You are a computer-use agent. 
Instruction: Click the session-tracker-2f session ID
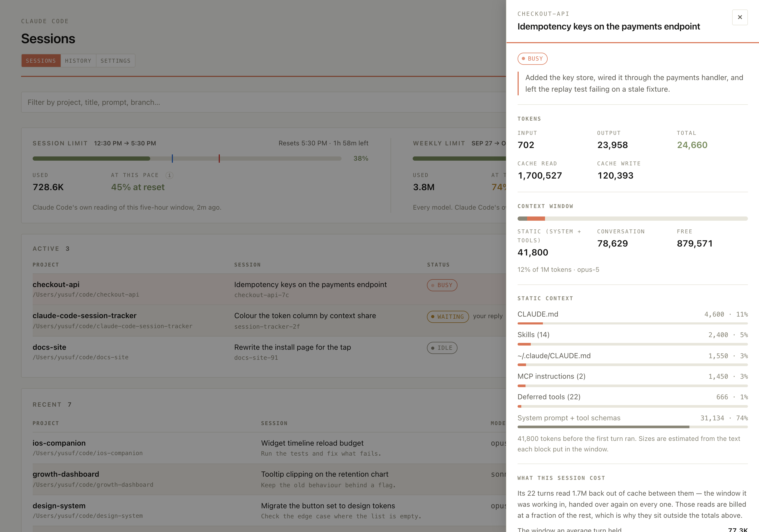point(267,327)
